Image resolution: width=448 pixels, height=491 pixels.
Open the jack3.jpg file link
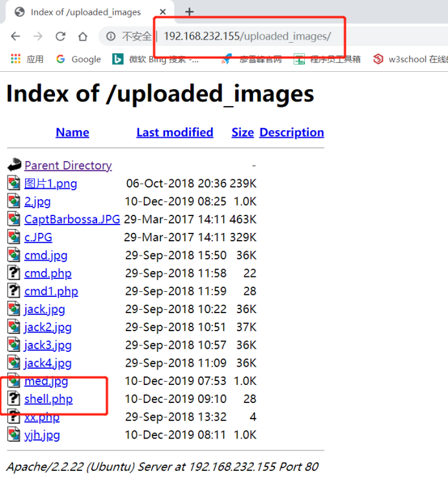pos(48,345)
